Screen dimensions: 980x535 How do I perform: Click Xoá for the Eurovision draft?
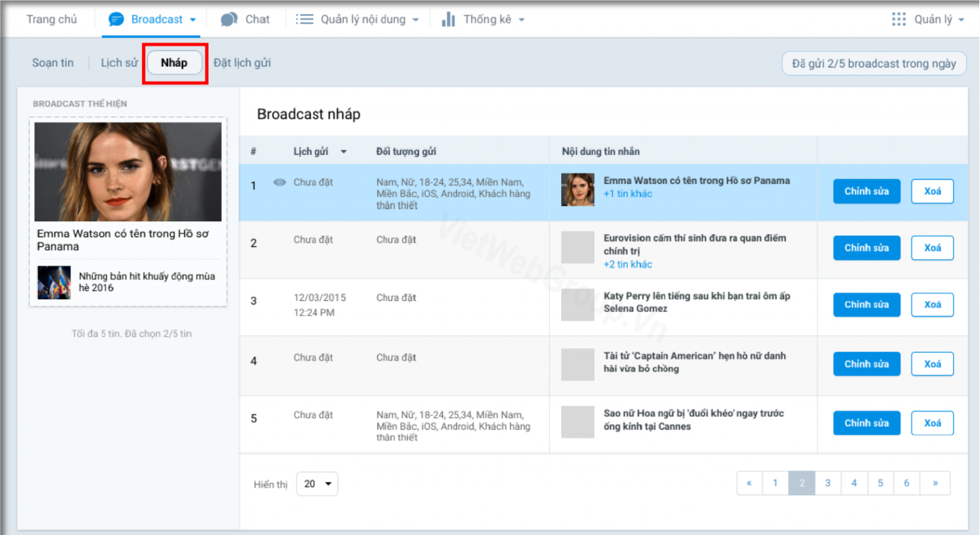932,248
